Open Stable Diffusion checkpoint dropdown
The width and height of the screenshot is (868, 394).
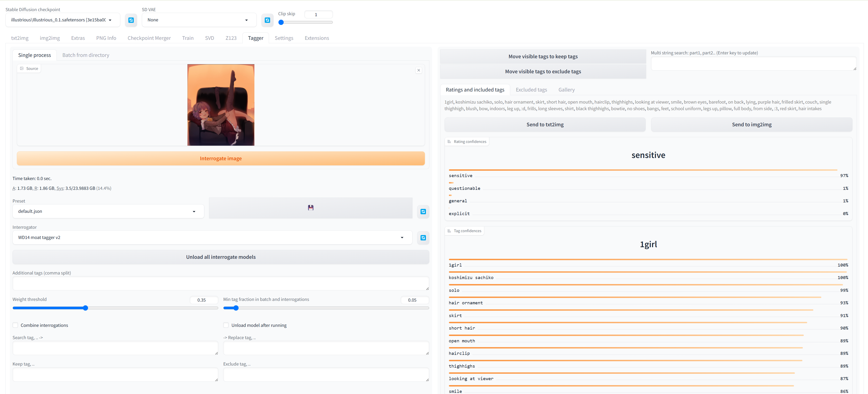click(x=63, y=20)
